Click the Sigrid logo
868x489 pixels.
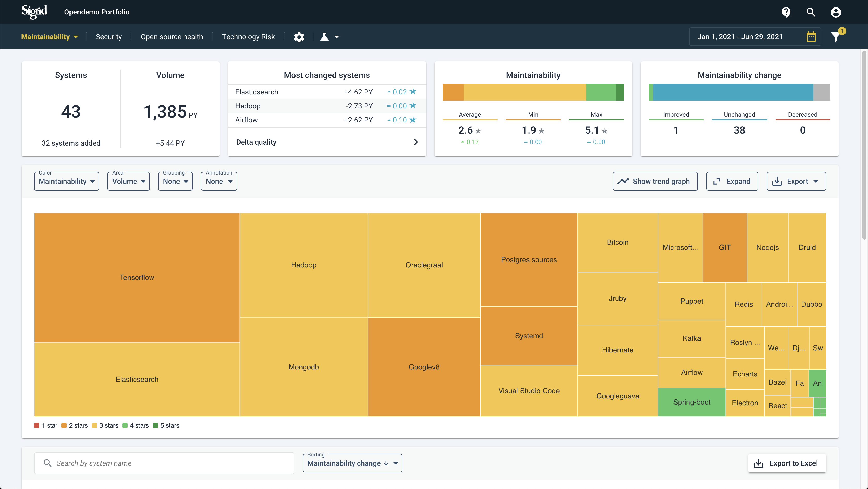(x=34, y=12)
